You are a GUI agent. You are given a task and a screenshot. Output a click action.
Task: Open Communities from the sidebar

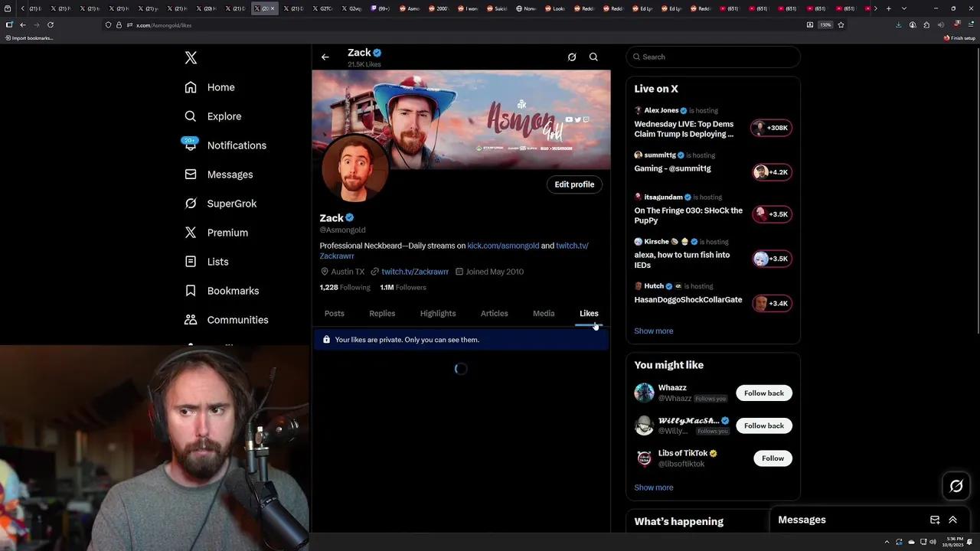point(226,320)
